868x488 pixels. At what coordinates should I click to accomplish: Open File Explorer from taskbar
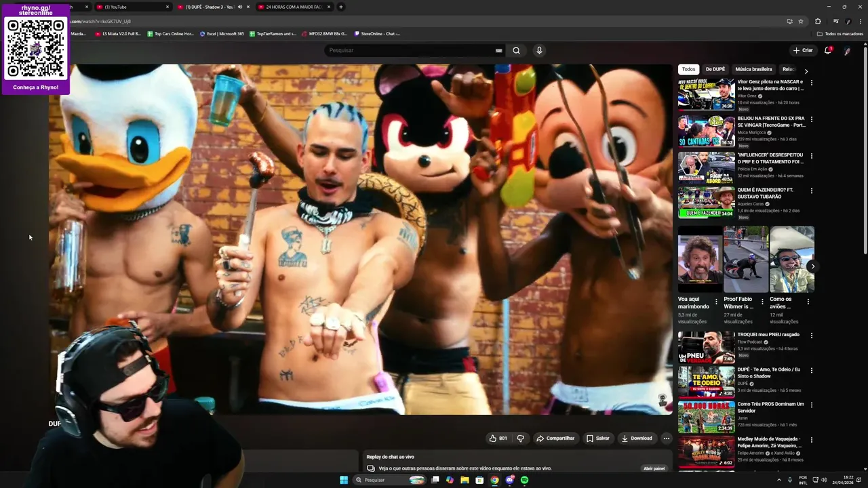coord(465,480)
